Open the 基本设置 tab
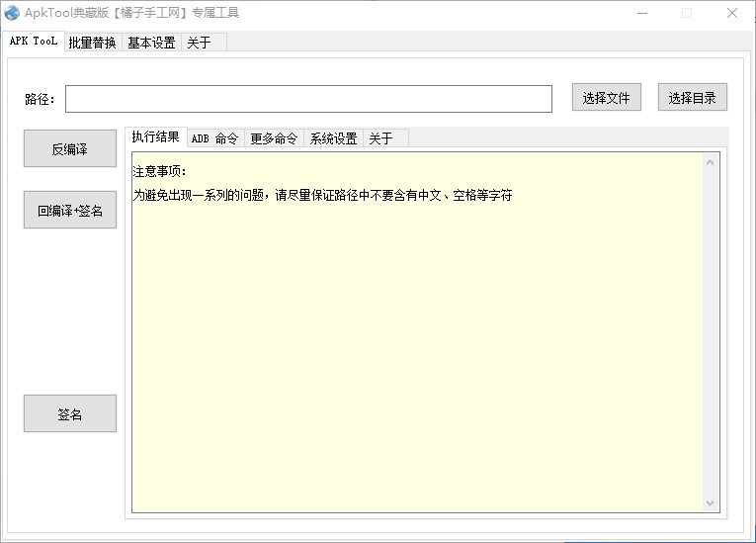 151,43
